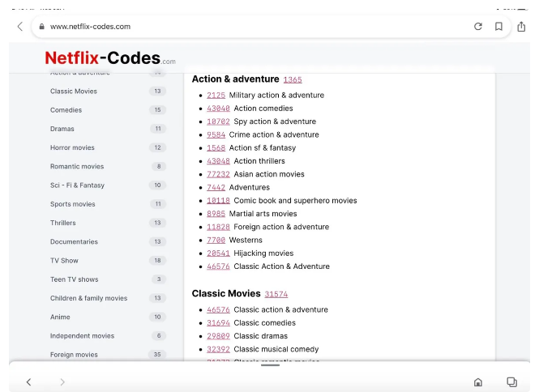Open TV Show sidebar category
This screenshot has height=392, width=539.
pyautogui.click(x=64, y=261)
